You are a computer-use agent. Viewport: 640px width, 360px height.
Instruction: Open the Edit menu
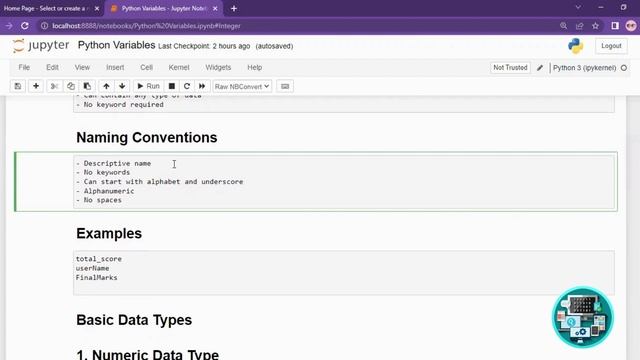pyautogui.click(x=52, y=67)
